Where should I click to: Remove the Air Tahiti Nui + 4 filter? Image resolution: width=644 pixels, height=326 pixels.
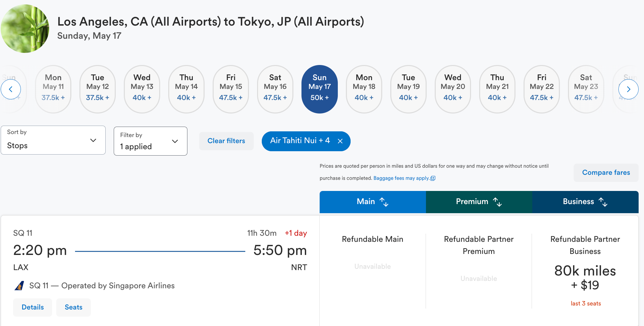point(340,141)
